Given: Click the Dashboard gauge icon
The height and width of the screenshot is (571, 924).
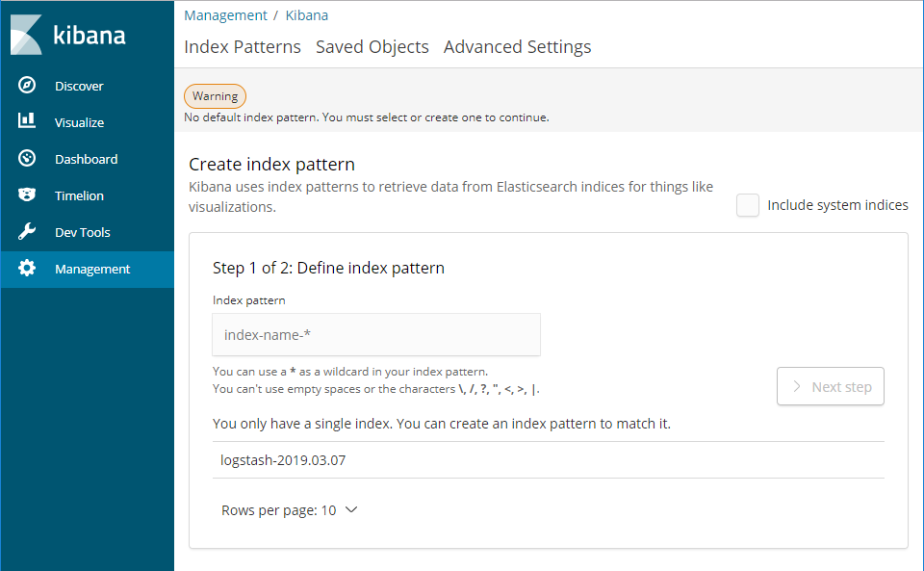Looking at the screenshot, I should [27, 159].
